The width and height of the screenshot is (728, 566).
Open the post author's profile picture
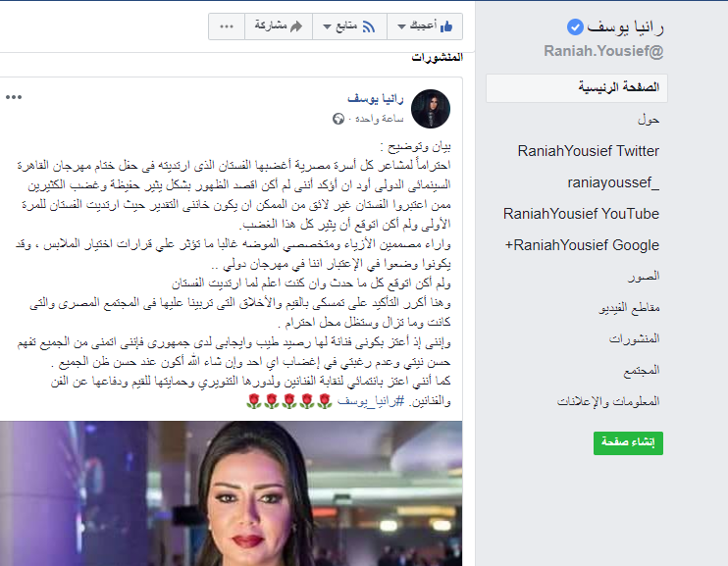[x=431, y=109]
